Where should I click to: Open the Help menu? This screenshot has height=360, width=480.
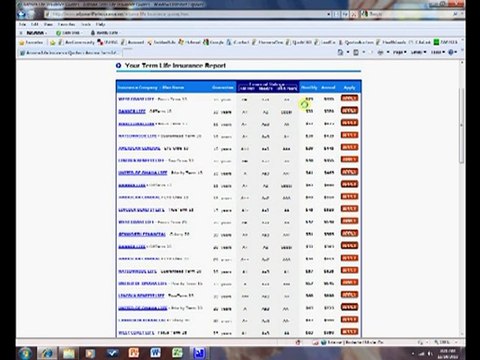[x=100, y=24]
